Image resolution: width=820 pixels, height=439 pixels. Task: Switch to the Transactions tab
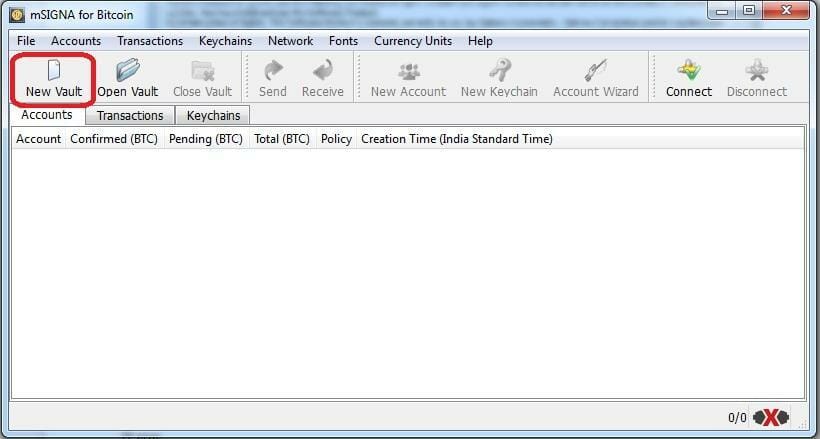[x=130, y=116]
